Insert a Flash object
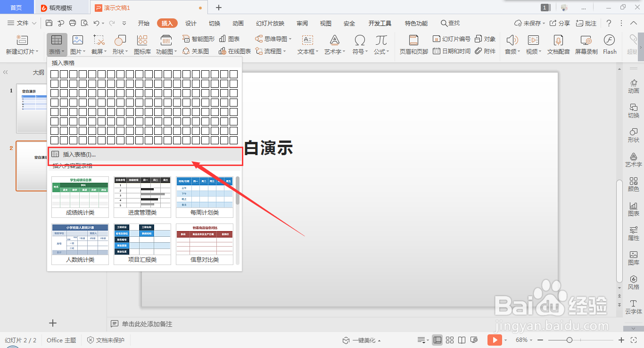The height and width of the screenshot is (348, 644). click(x=610, y=45)
